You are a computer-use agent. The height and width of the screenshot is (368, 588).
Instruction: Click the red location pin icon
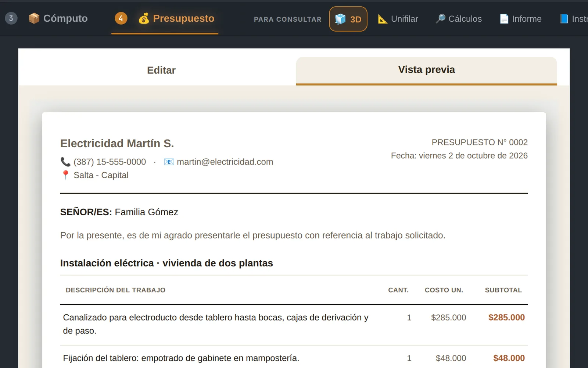pyautogui.click(x=65, y=175)
